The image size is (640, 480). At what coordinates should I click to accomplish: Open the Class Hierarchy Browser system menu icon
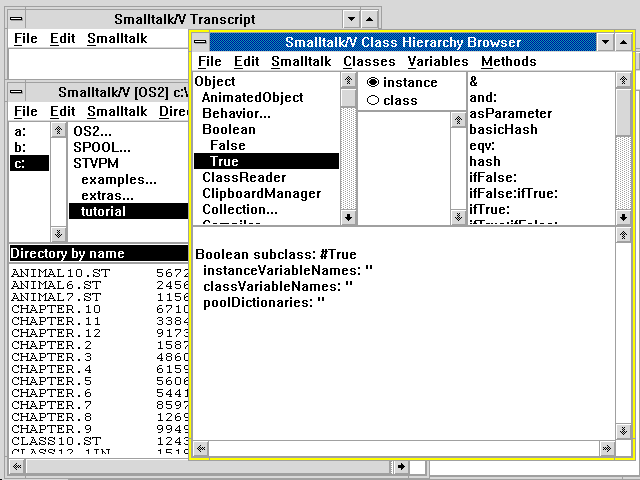200,42
